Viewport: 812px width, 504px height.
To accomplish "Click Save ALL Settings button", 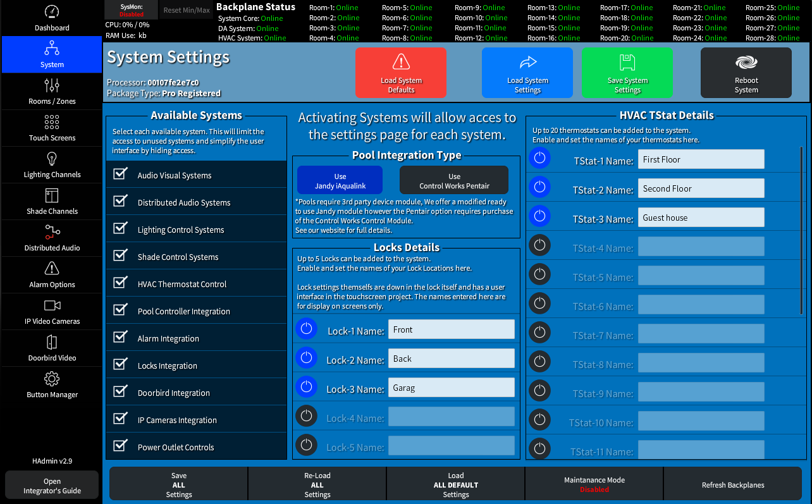I will [x=179, y=485].
